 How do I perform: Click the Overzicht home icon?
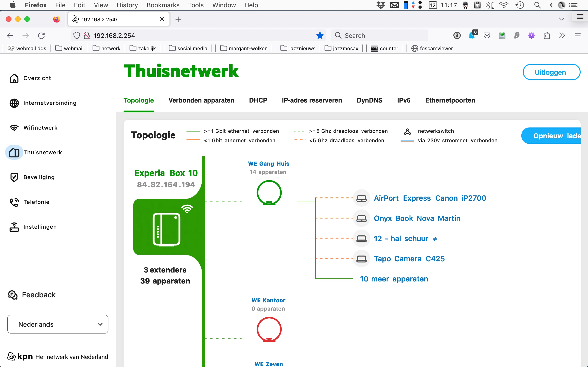(14, 78)
